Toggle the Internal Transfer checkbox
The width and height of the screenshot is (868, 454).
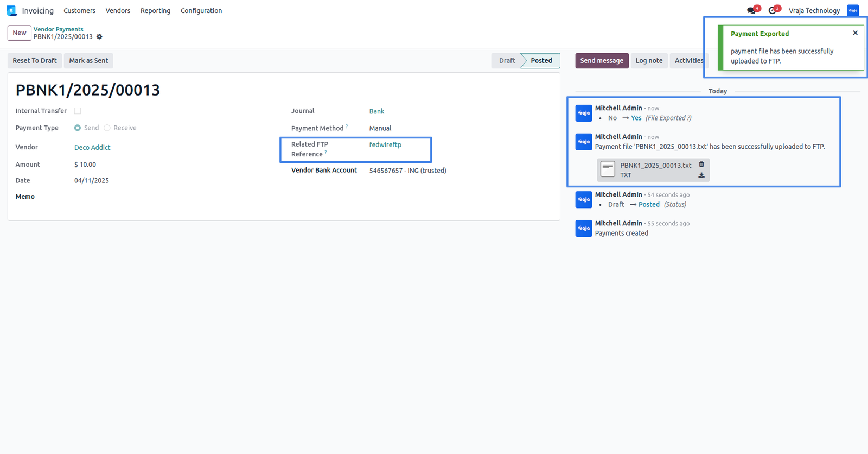(x=78, y=111)
